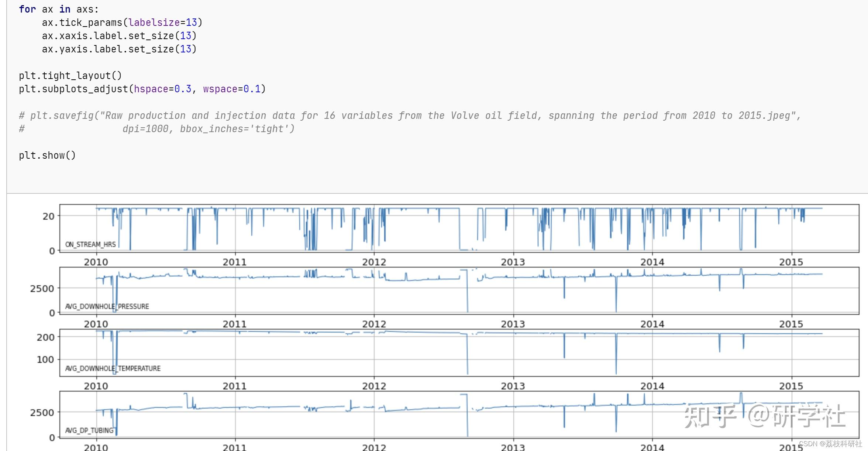Click the 2015 x-axis tick under AVG_DOWNHOLE_PRESSURE chart

(x=791, y=324)
